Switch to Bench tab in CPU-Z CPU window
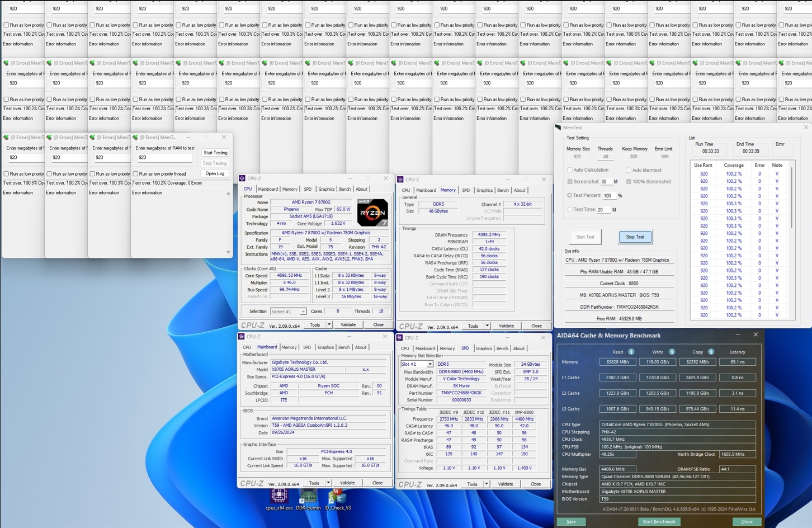The image size is (812, 528). click(x=345, y=189)
